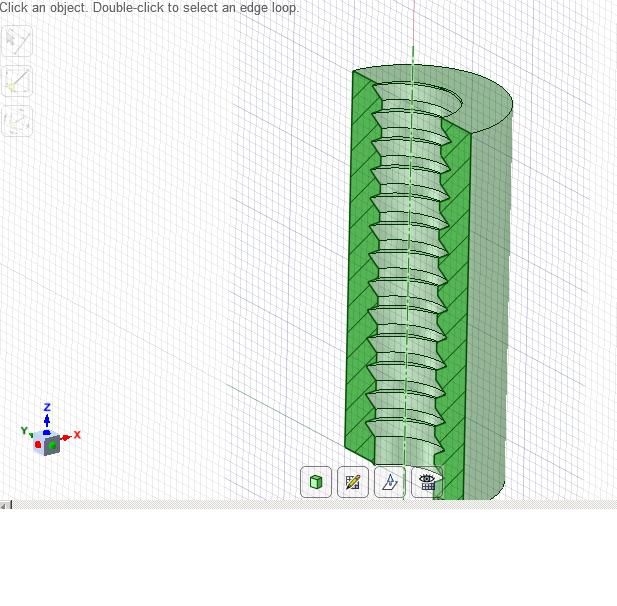
Task: Click the red-dot face of orientation cube
Action: 38,444
